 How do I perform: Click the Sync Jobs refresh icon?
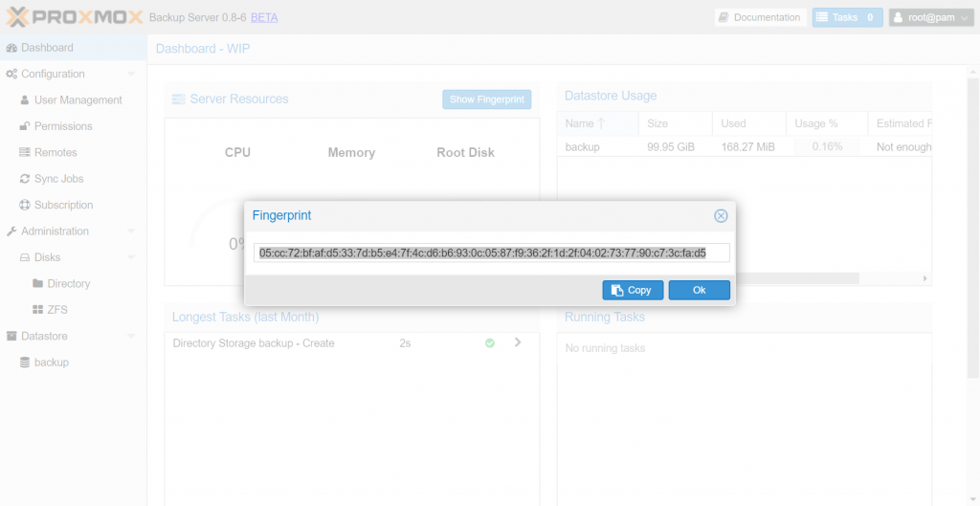pos(25,179)
